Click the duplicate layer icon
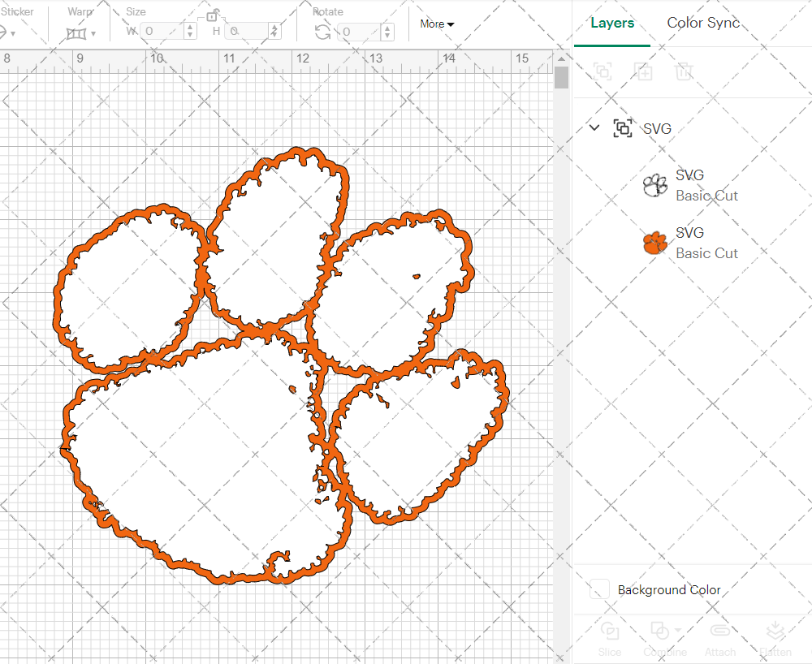 pos(644,71)
